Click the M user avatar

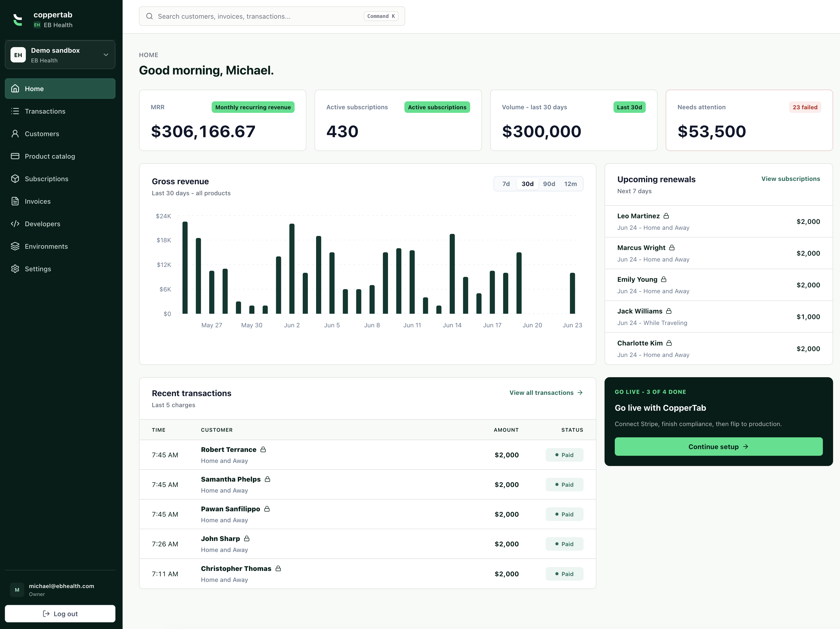click(17, 590)
